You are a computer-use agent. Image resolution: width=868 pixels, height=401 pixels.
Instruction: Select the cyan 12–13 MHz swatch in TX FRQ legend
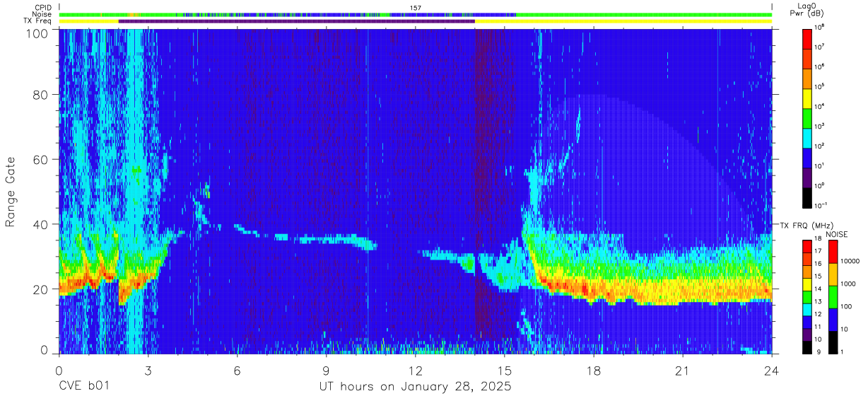[x=808, y=308]
